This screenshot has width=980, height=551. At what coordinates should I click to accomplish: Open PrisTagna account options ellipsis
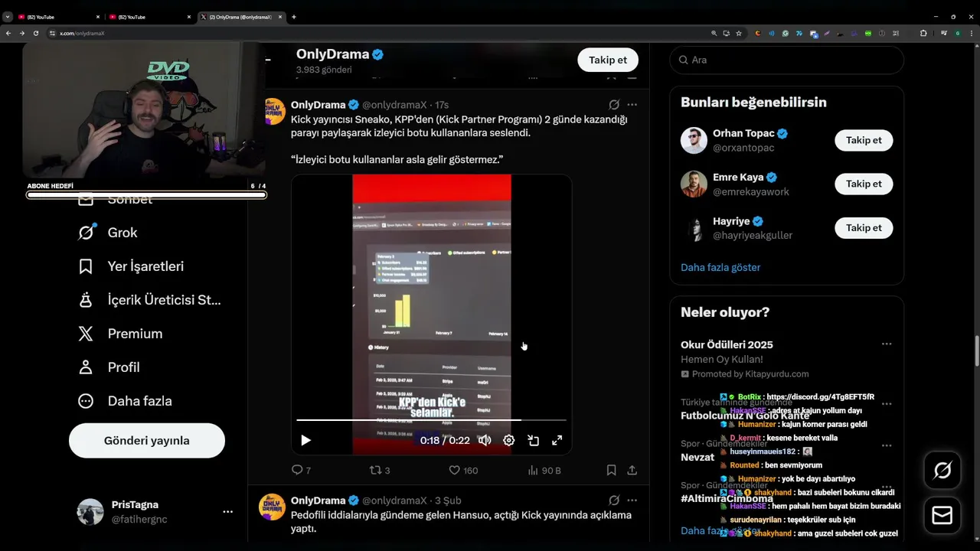tap(227, 511)
